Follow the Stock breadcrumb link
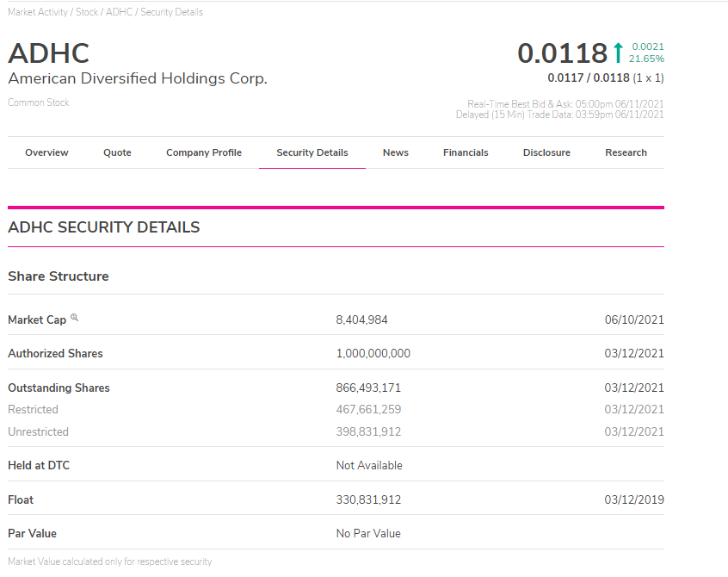This screenshot has height=577, width=728. 87,12
